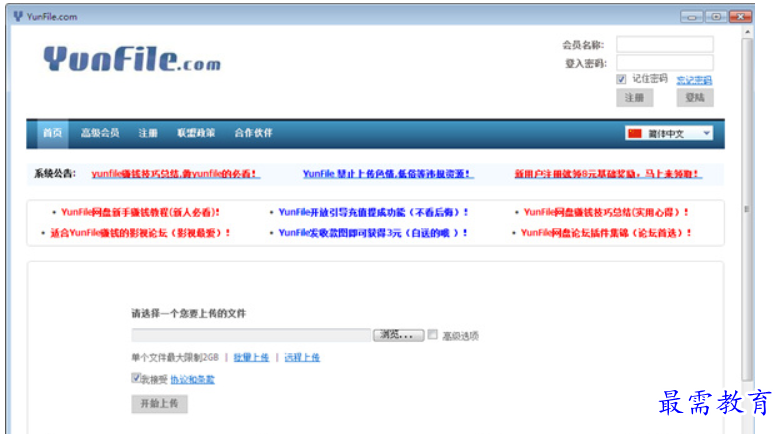Open YunFile网盘赚钱技巧总结(实用心得) link
The width and height of the screenshot is (780, 434).
(x=606, y=212)
